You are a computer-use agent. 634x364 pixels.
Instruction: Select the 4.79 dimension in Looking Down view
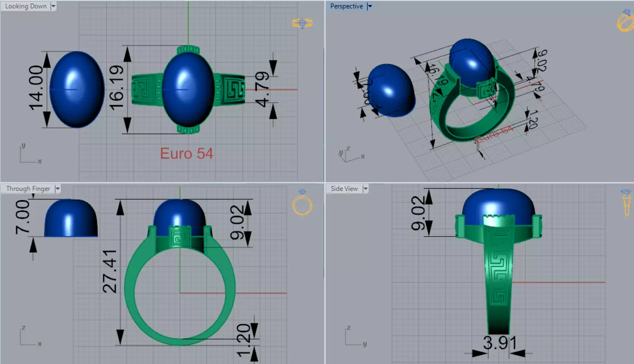tap(262, 89)
